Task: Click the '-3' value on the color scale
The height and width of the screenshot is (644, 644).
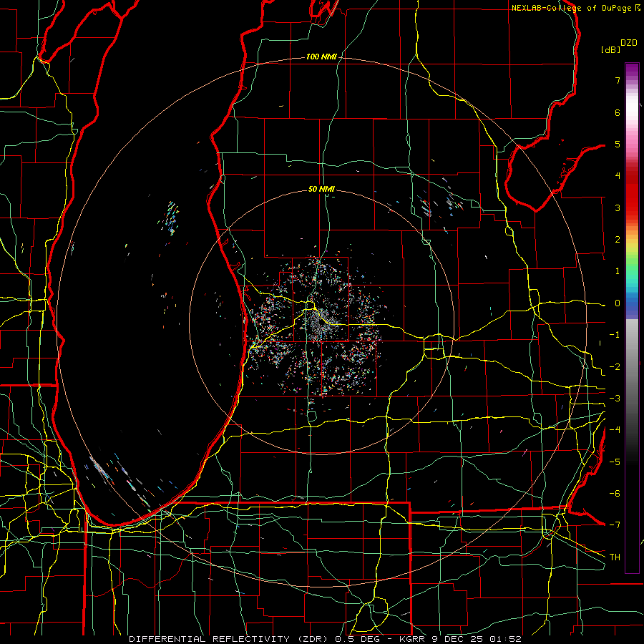Action: click(x=615, y=399)
